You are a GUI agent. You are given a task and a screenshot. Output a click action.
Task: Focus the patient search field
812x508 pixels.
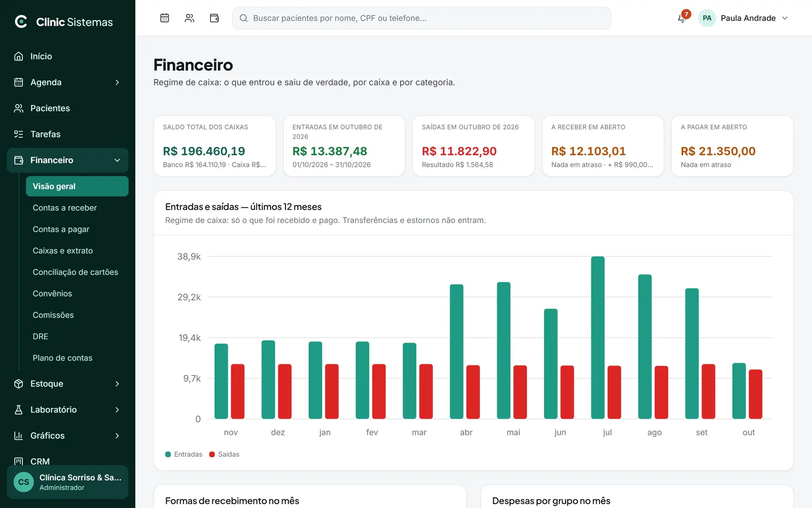pyautogui.click(x=421, y=18)
